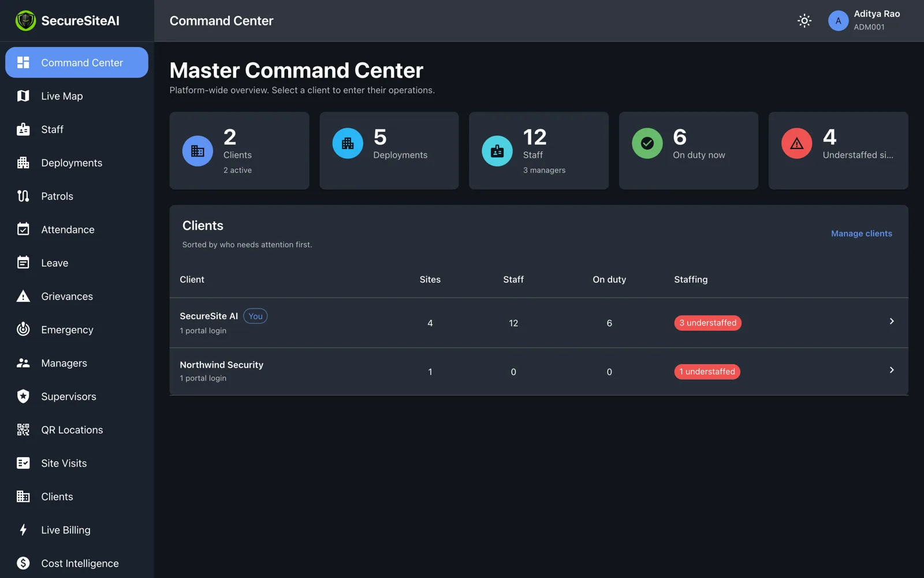This screenshot has width=924, height=578.
Task: Click the red Understaffed warning icon
Action: tap(797, 143)
